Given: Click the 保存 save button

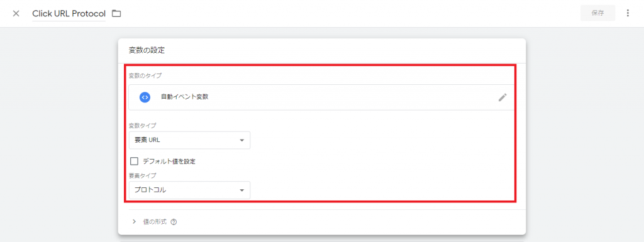Looking at the screenshot, I should point(597,13).
